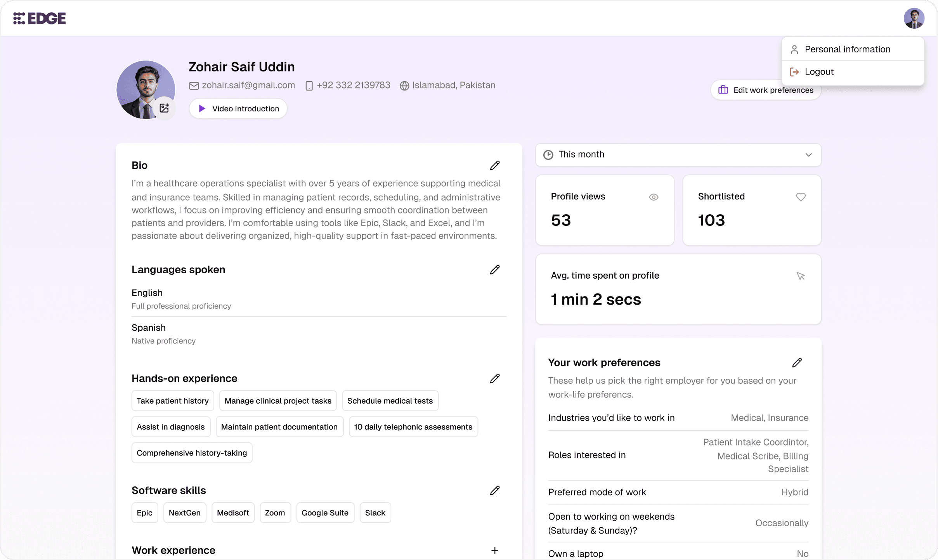Click the EDGE logo
The width and height of the screenshot is (938, 560).
pyautogui.click(x=40, y=18)
